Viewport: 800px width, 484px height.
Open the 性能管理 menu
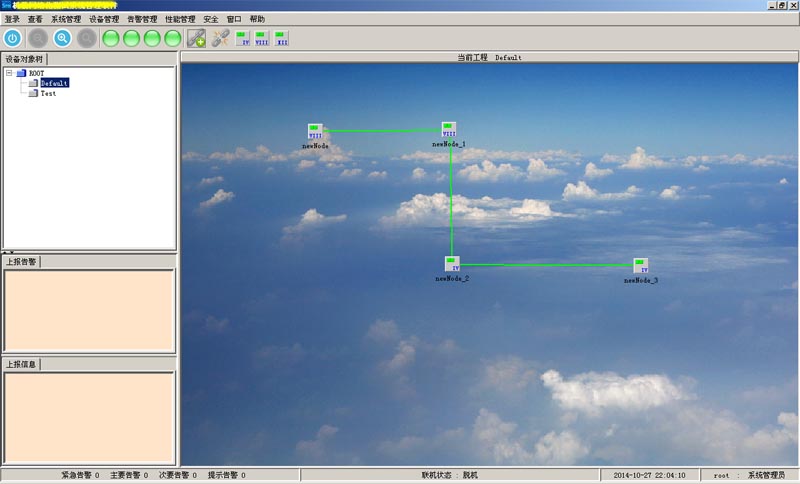pyautogui.click(x=180, y=19)
